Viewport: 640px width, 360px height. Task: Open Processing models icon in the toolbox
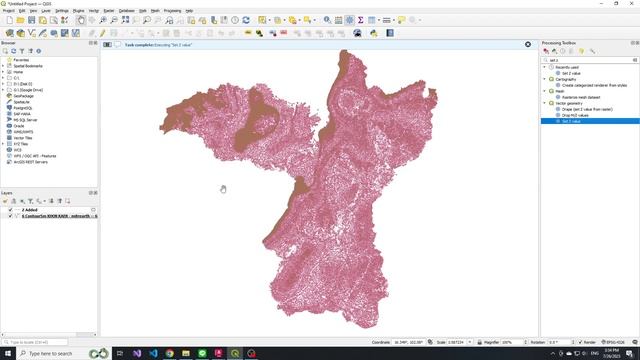click(546, 51)
